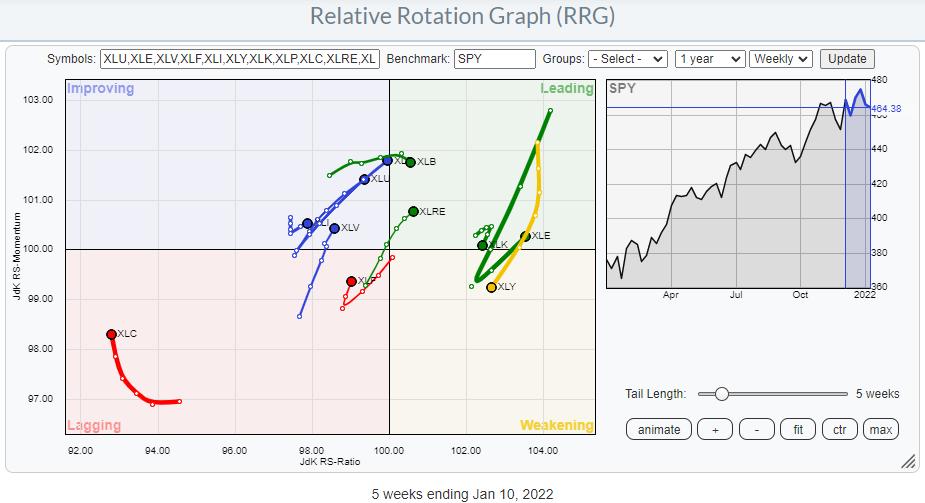Click the XLC data point marker
Image resolution: width=925 pixels, height=503 pixels.
tap(111, 334)
